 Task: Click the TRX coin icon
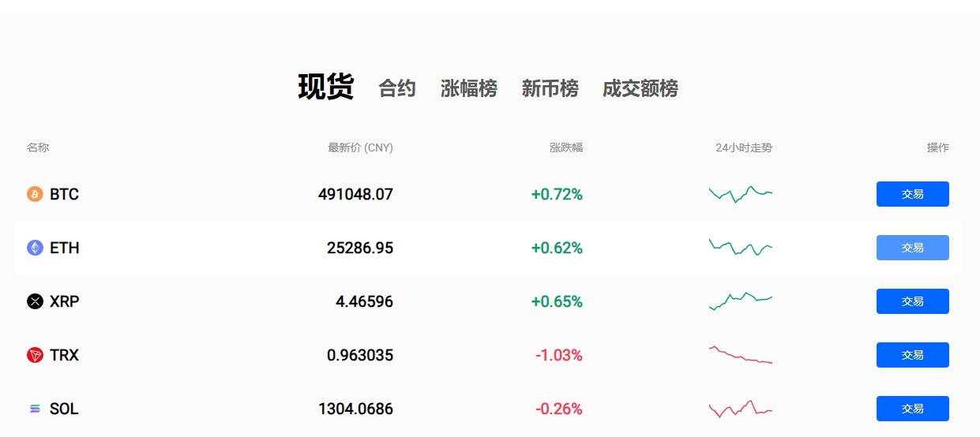[35, 355]
